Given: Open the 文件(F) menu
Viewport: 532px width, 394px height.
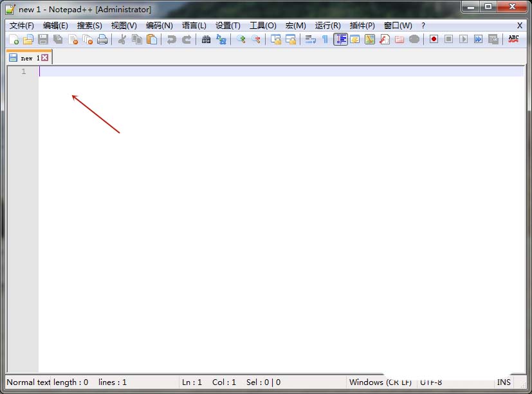Looking at the screenshot, I should tap(21, 26).
